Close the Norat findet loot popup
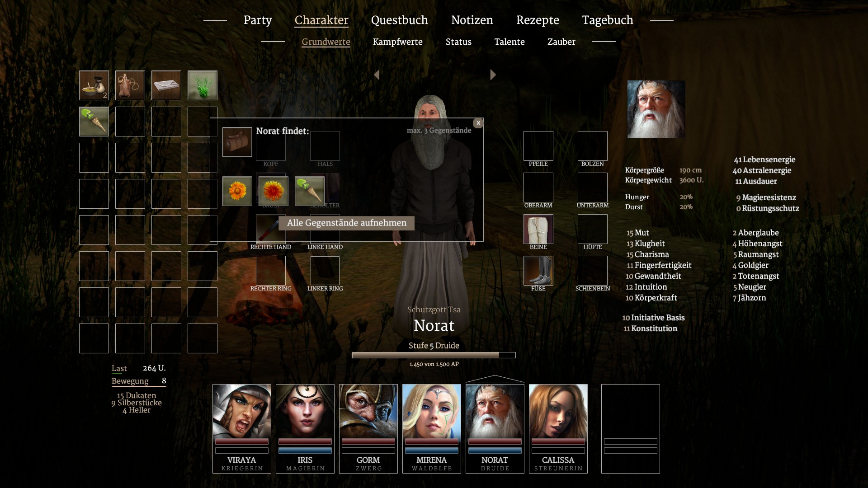The width and height of the screenshot is (868, 488). pyautogui.click(x=478, y=123)
